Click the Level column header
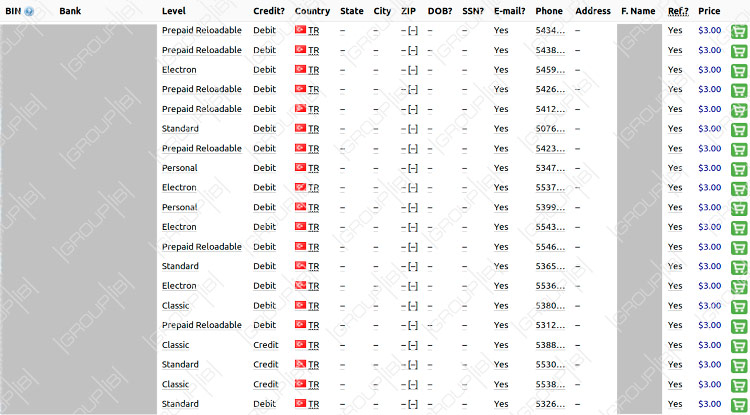Screen dimensions: 750x415 coord(173,11)
